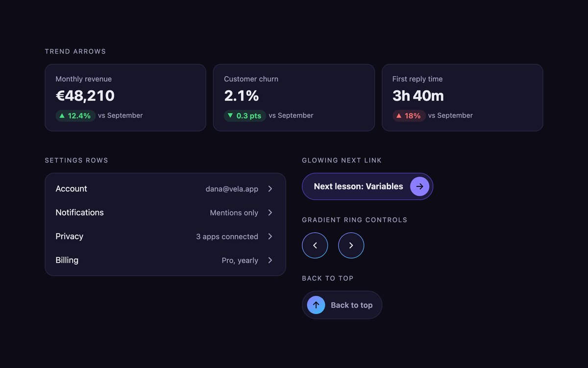This screenshot has height=368, width=588.
Task: Click the arrow circle in Next lesson button
Action: tap(419, 186)
